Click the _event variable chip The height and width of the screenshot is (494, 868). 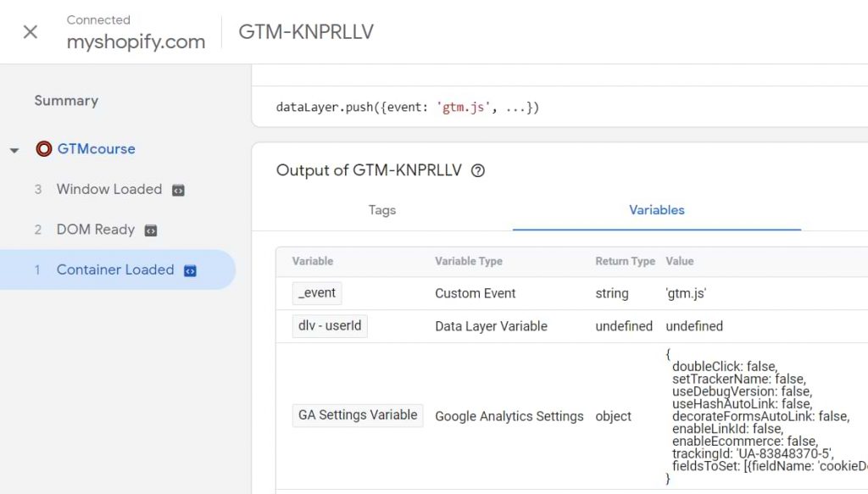[316, 292]
